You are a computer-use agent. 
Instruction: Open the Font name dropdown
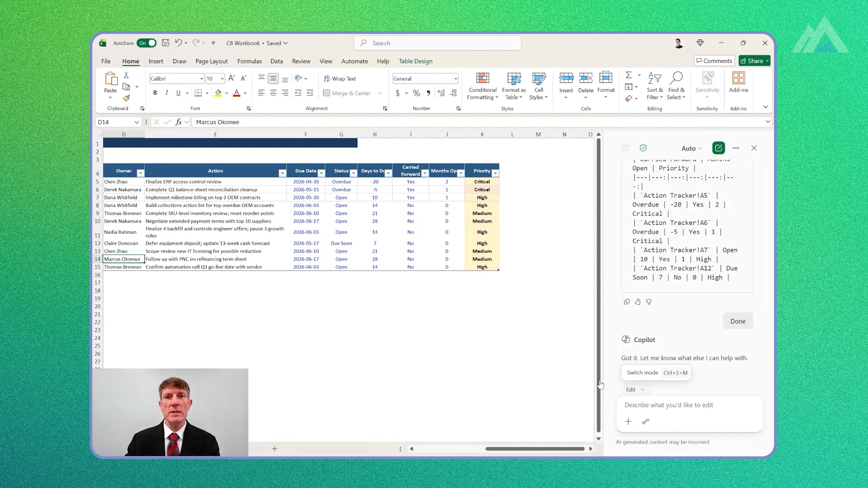point(201,79)
